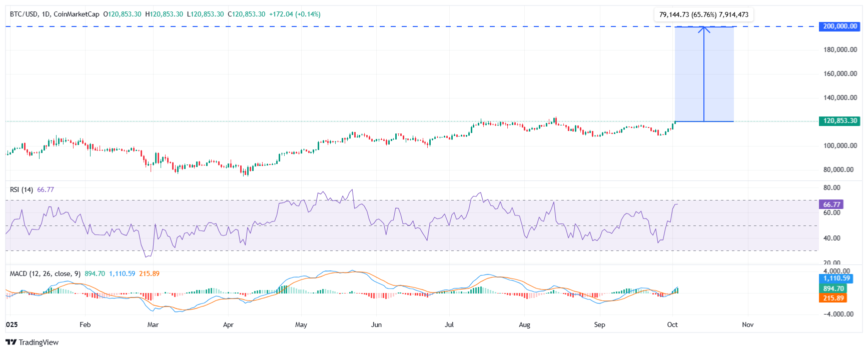Click the Nov label on time axis
868x352 pixels.
pos(747,325)
